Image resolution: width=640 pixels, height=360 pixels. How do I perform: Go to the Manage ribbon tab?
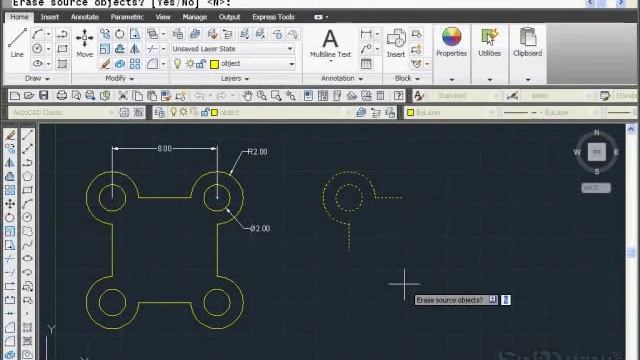pyautogui.click(x=195, y=17)
